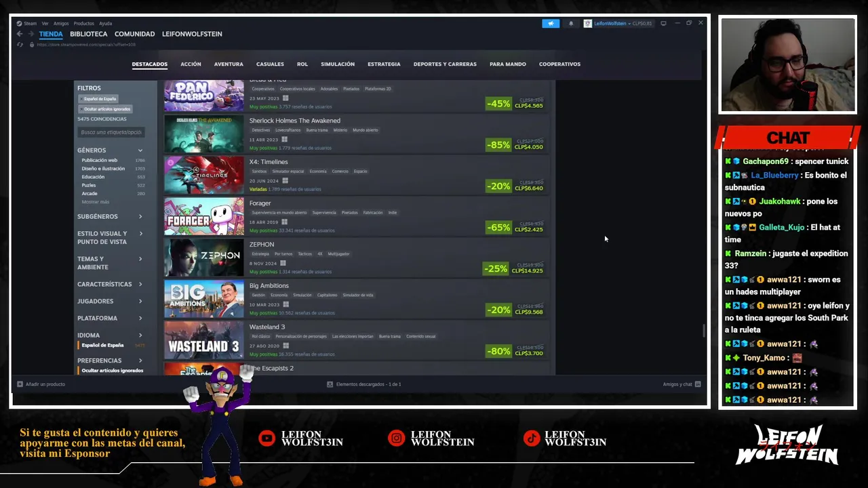Remove the Ocultar artículos ignorados filter tag
Screen dimensions: 868x488
pyautogui.click(x=106, y=109)
